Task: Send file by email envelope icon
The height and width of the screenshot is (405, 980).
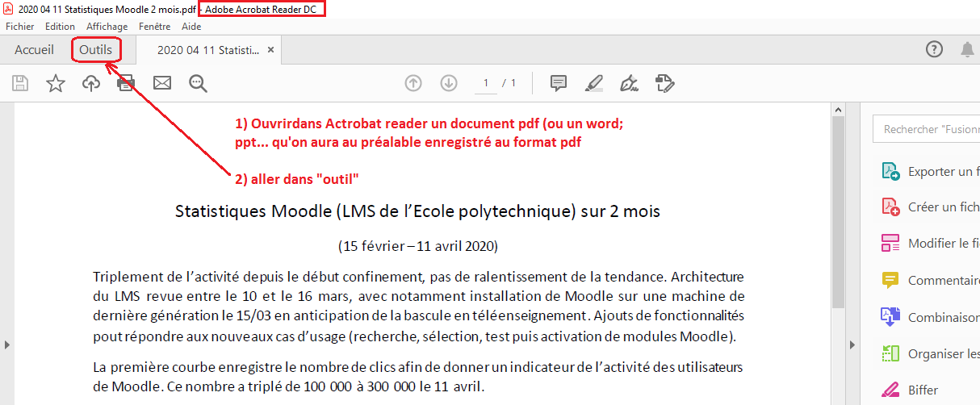Action: 162,83
